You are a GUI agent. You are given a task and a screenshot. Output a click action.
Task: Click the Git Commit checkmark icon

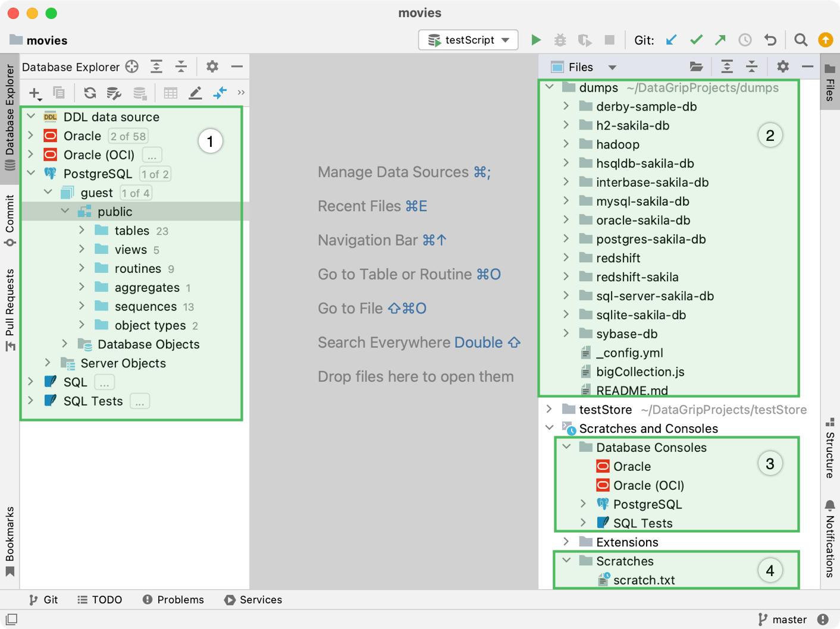pos(696,40)
